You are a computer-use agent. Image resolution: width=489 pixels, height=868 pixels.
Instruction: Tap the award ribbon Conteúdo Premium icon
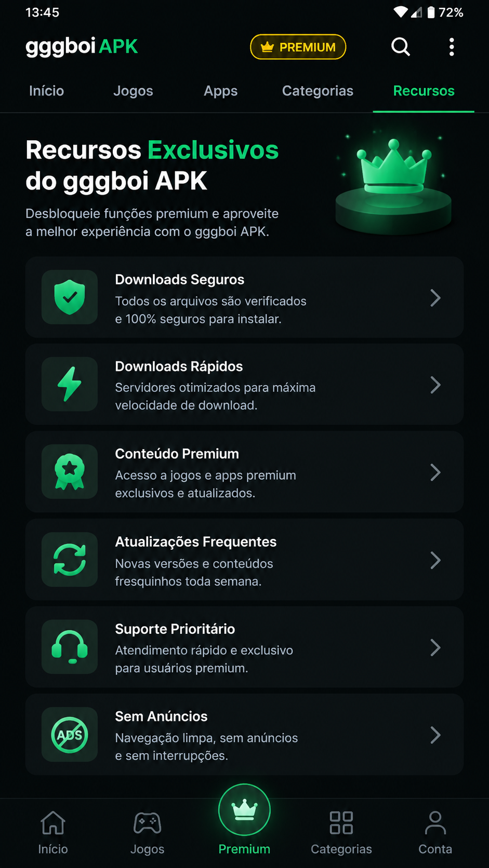(x=70, y=472)
